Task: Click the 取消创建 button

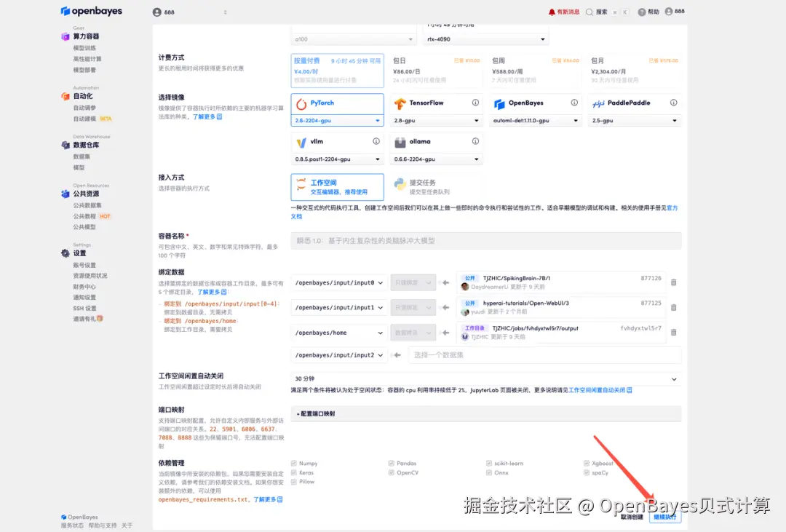Action: (632, 517)
